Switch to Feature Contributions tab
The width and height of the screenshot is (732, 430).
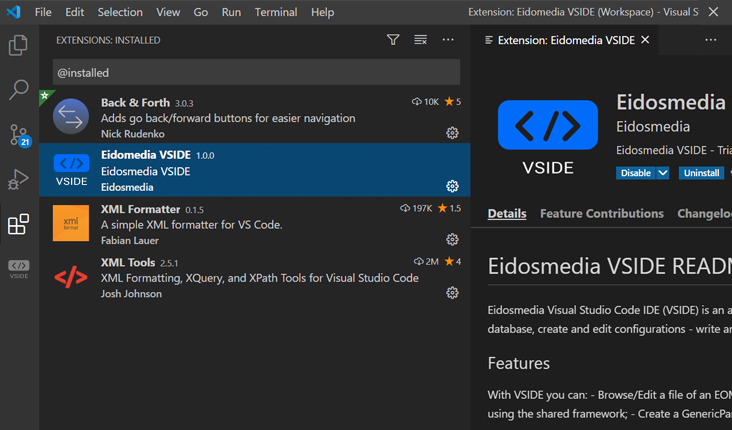coord(602,213)
